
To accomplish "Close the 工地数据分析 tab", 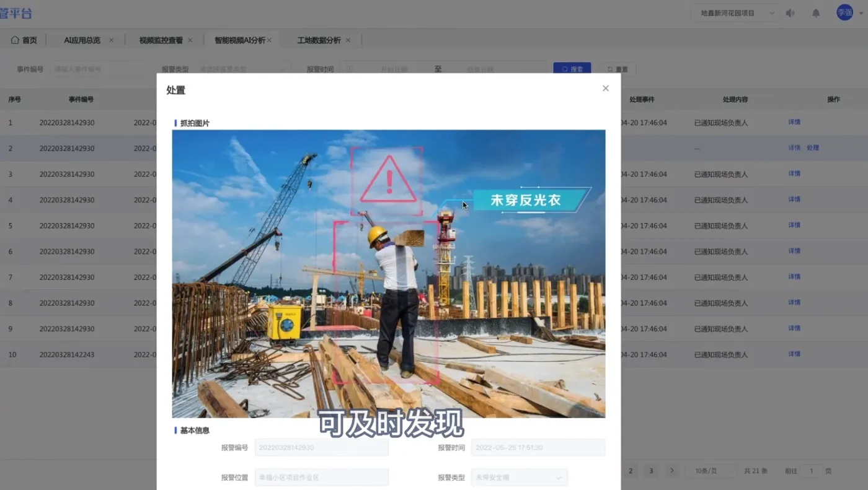I will [348, 40].
